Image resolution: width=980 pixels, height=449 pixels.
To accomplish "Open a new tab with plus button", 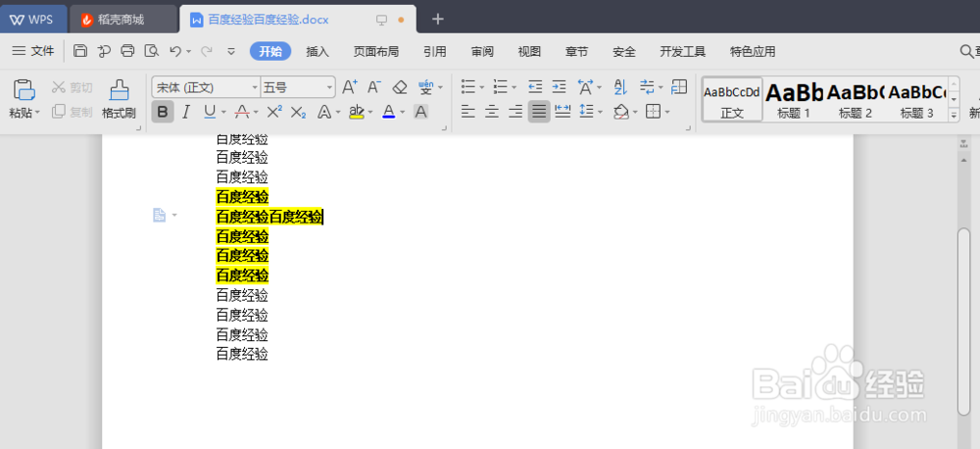I will pos(437,20).
